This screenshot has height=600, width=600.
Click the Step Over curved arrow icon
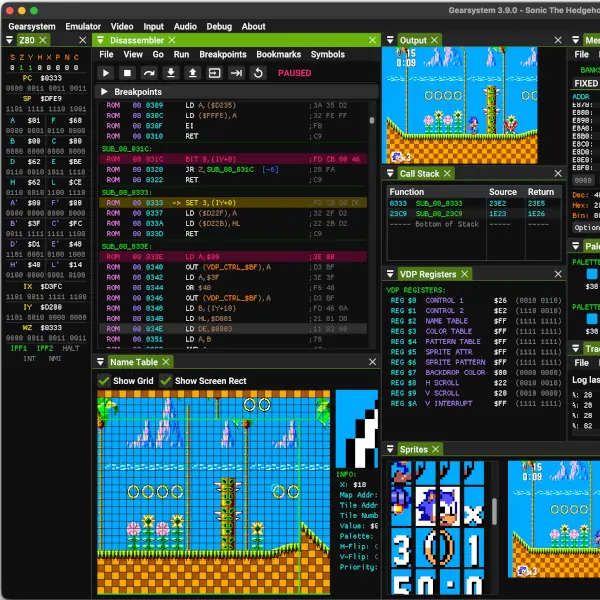[x=149, y=73]
